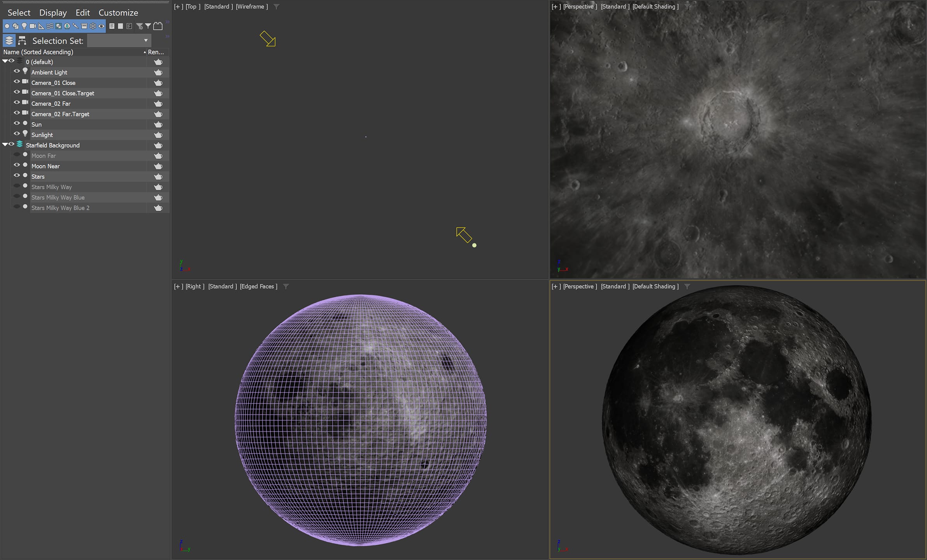
Task: Open the Display menu
Action: tap(53, 12)
